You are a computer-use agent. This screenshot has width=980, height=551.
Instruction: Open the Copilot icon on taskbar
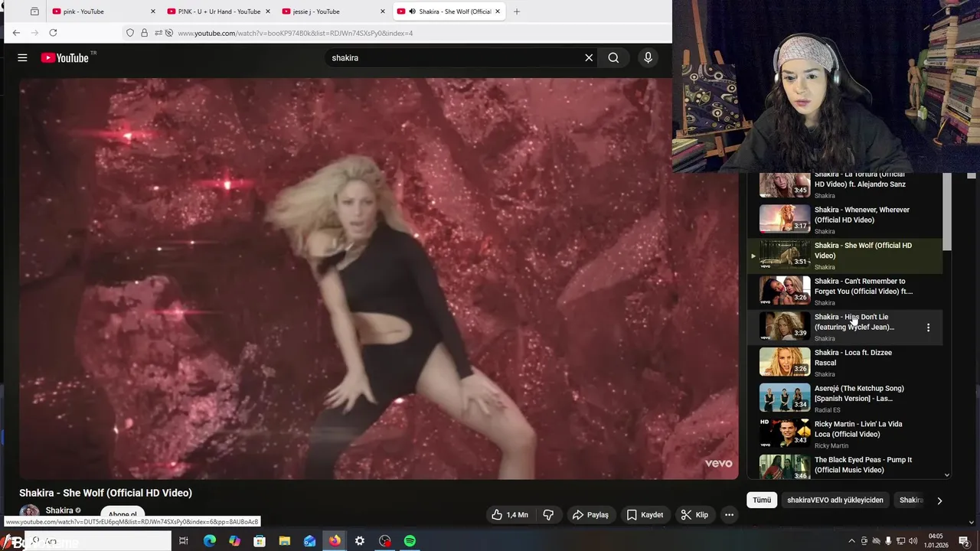pos(234,541)
